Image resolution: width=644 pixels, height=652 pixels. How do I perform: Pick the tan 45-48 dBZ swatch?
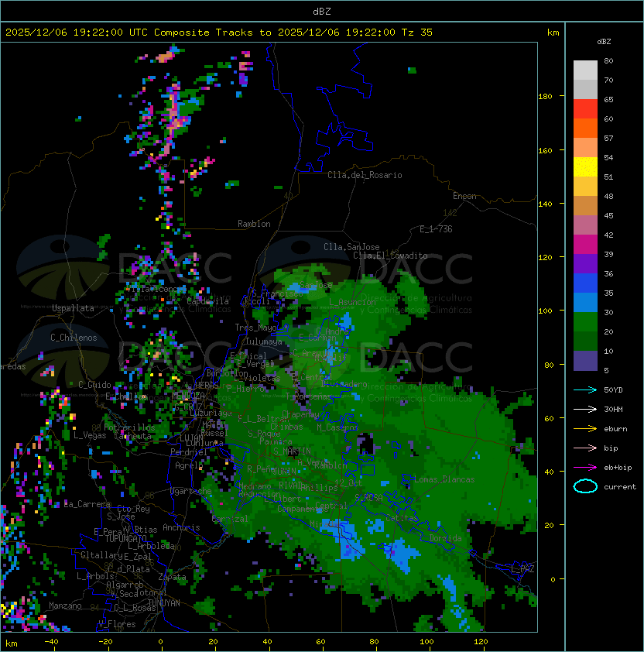tap(585, 206)
